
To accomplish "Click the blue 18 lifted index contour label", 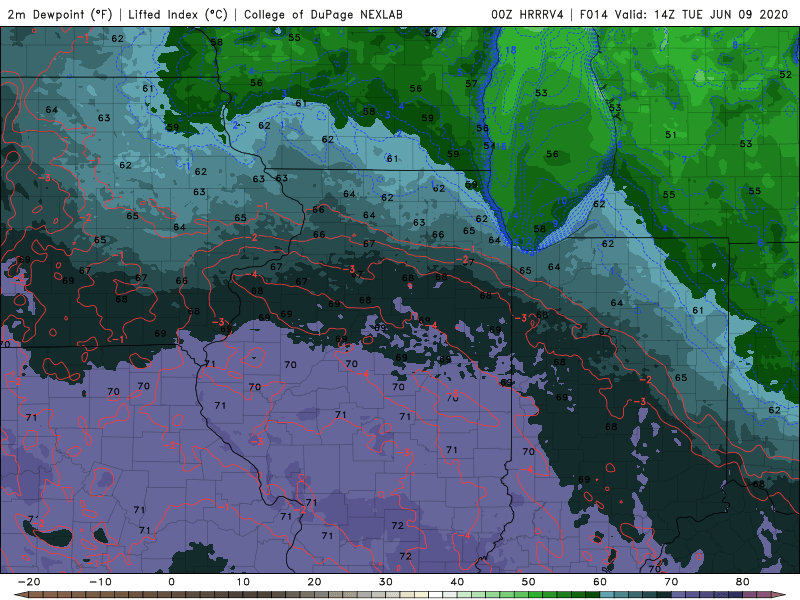I will (x=511, y=50).
